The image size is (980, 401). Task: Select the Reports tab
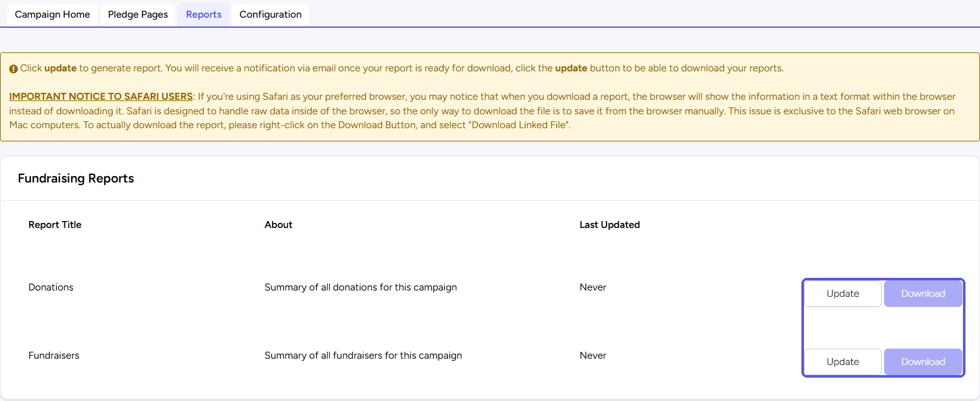click(x=204, y=15)
